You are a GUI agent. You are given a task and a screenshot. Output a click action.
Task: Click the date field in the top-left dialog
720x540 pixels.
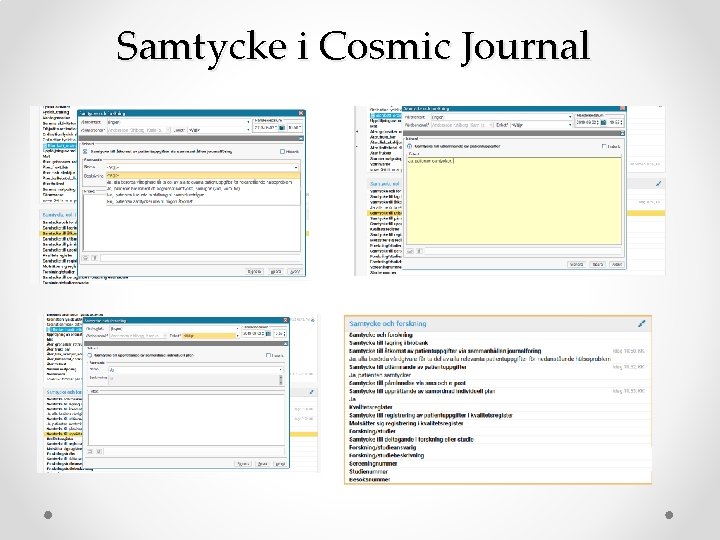pyautogui.click(x=266, y=128)
